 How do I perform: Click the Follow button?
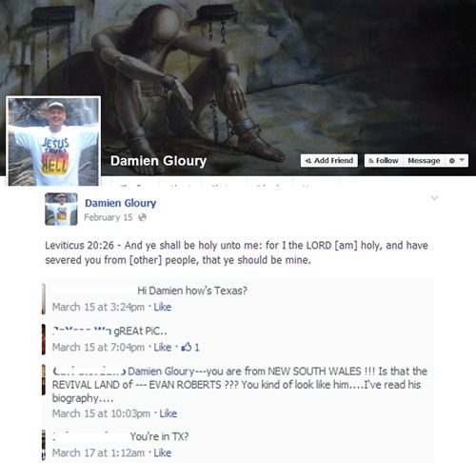[x=384, y=161]
